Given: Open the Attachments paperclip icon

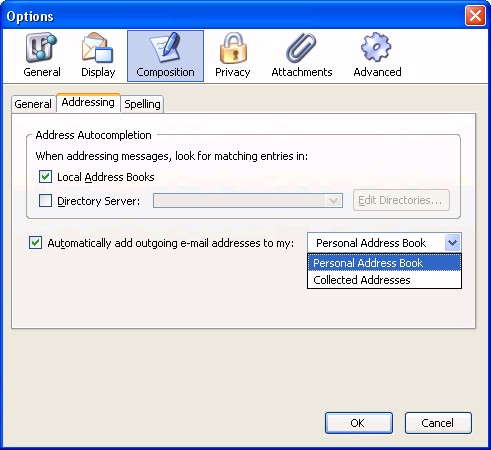Looking at the screenshot, I should point(301,47).
